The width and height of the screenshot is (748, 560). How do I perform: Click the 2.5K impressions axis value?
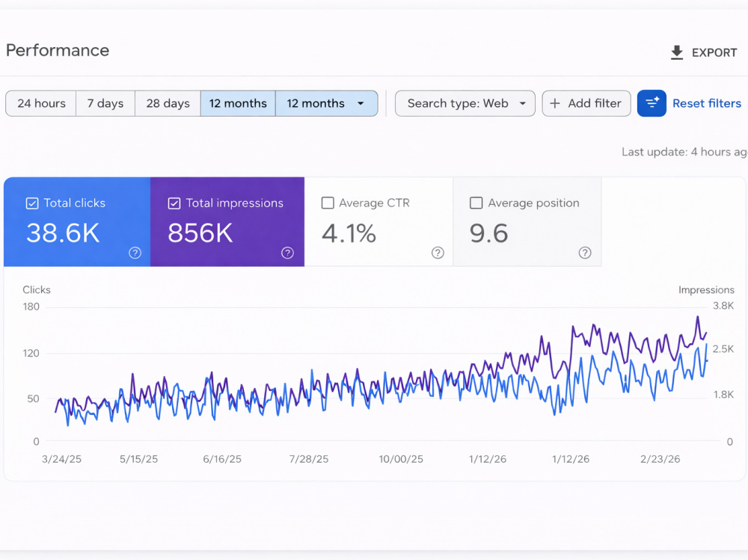coord(723,348)
